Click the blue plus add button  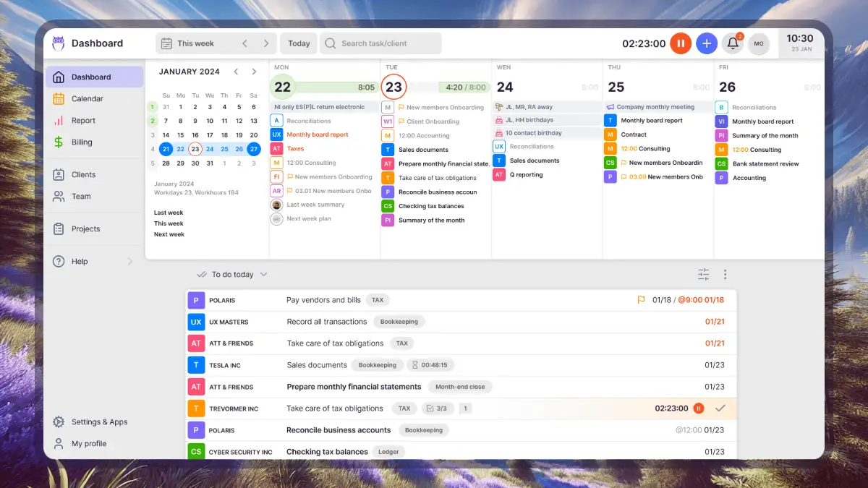pyautogui.click(x=706, y=43)
